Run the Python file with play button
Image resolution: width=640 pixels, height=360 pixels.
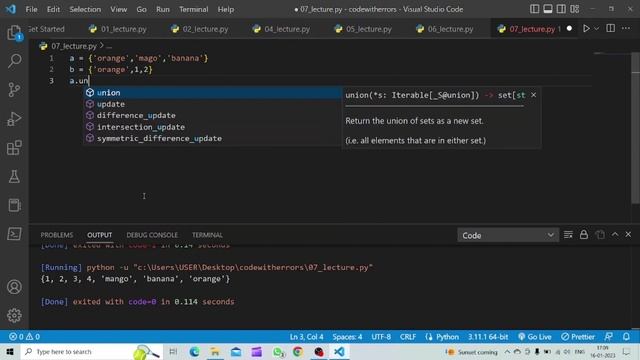tap(586, 29)
